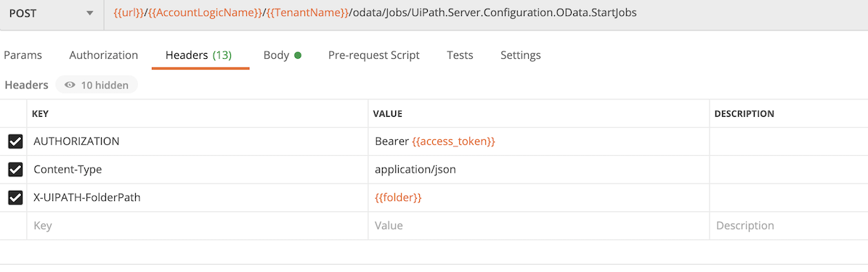Click the AUTHORIZATION key cell
Viewport: 868px width, 272px height.
point(197,141)
